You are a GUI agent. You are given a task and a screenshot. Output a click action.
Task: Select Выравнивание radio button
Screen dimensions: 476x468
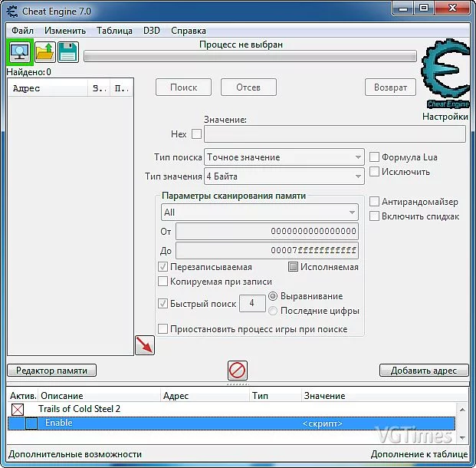point(273,296)
